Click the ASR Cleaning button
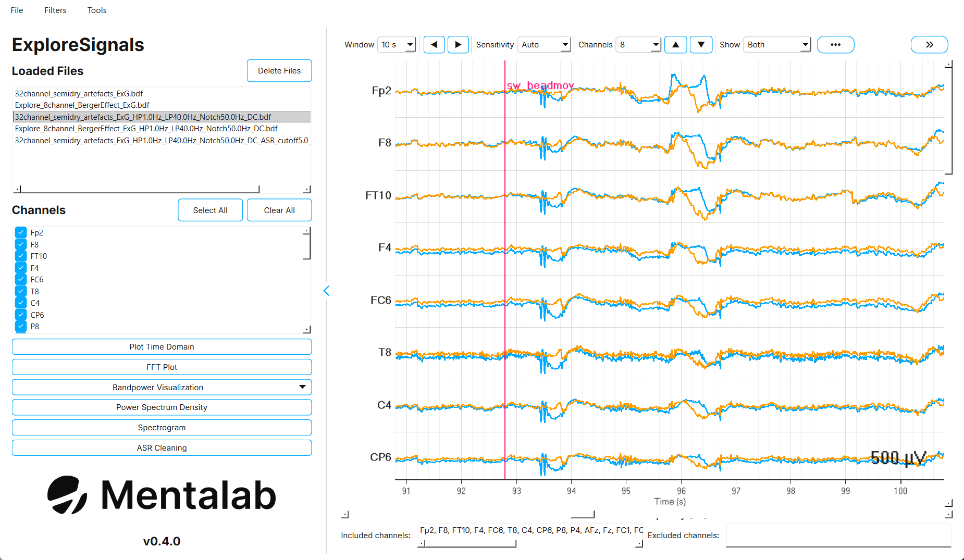 [x=162, y=448]
